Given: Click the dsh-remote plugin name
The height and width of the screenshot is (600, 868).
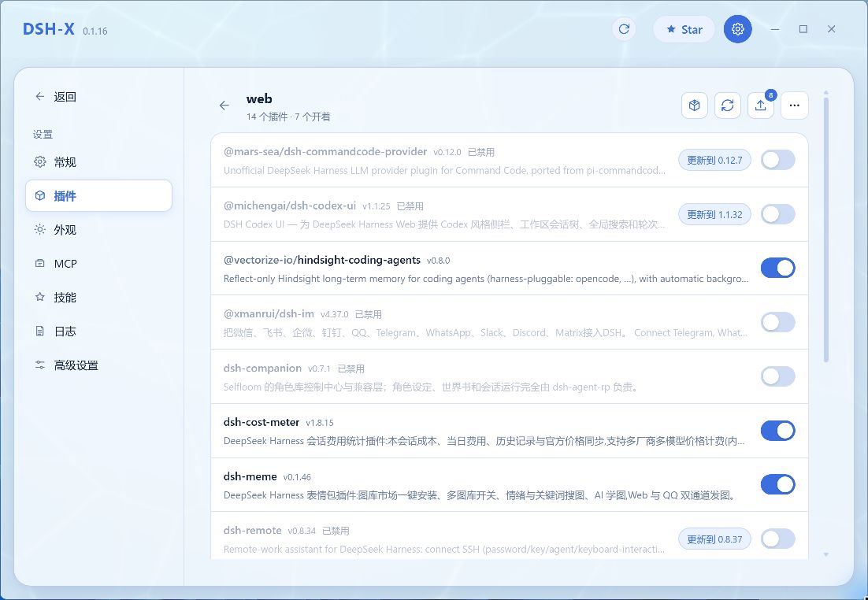Looking at the screenshot, I should pyautogui.click(x=252, y=530).
